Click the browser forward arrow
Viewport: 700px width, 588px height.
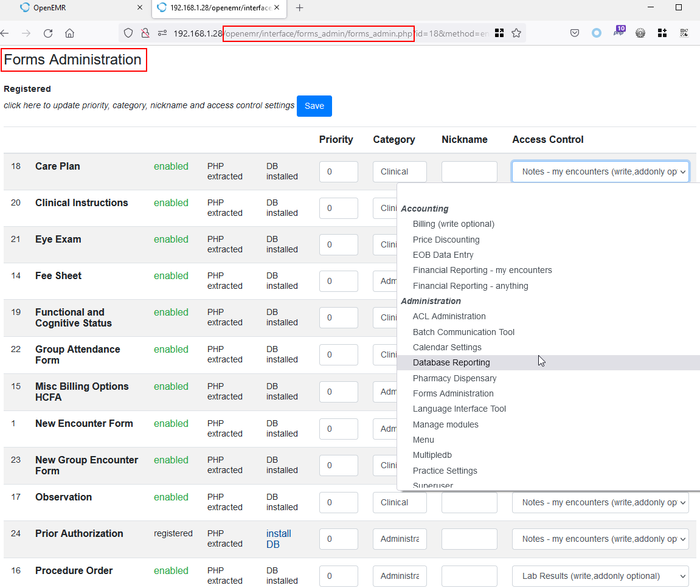[26, 33]
